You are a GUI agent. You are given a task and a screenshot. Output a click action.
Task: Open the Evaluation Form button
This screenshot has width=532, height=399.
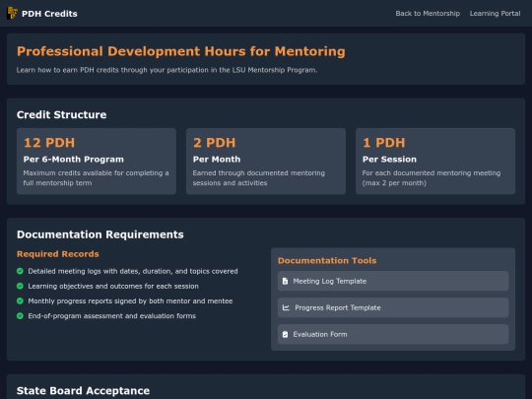click(x=393, y=334)
